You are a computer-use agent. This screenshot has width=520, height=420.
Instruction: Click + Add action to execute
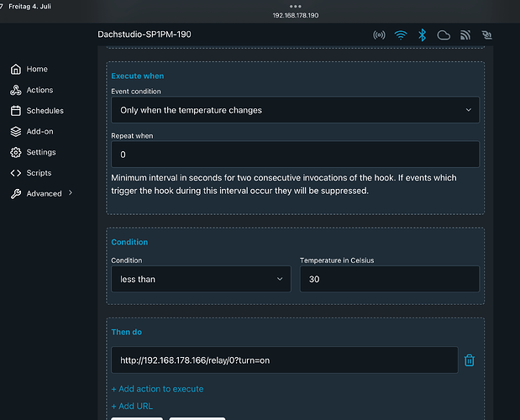(158, 389)
